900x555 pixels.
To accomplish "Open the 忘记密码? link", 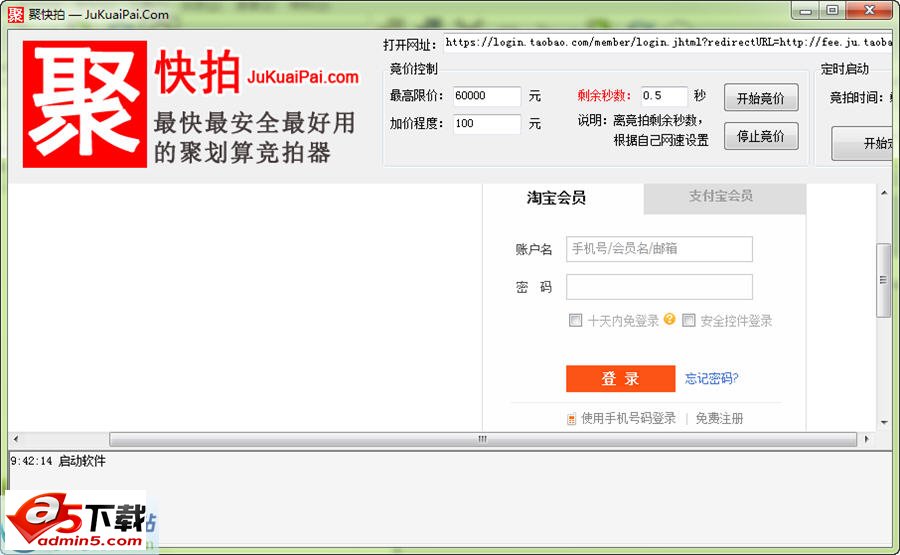I will [712, 378].
